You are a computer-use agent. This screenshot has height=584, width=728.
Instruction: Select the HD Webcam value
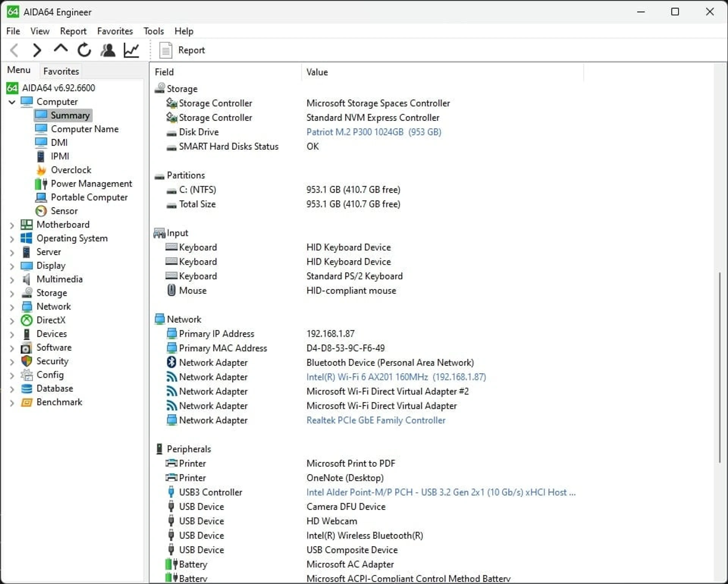(x=332, y=521)
